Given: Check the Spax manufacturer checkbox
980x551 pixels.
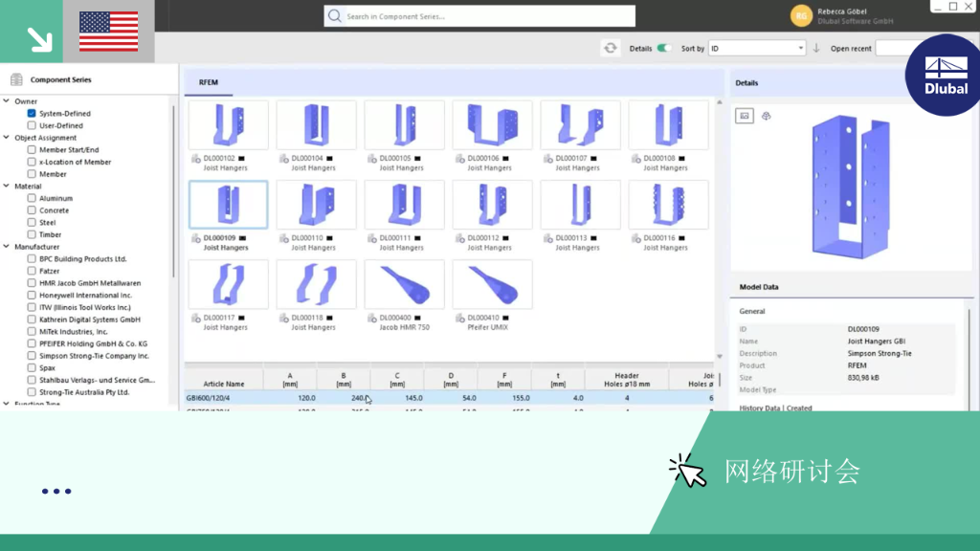Looking at the screenshot, I should tap(32, 368).
